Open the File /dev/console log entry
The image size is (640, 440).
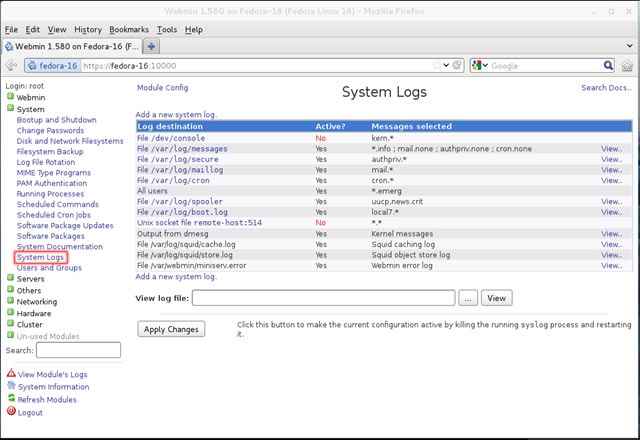[171, 138]
